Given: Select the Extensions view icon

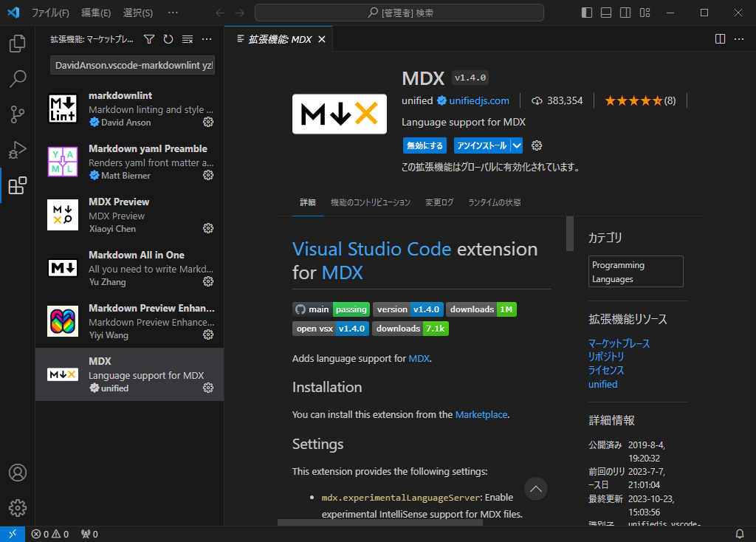Looking at the screenshot, I should (x=18, y=185).
